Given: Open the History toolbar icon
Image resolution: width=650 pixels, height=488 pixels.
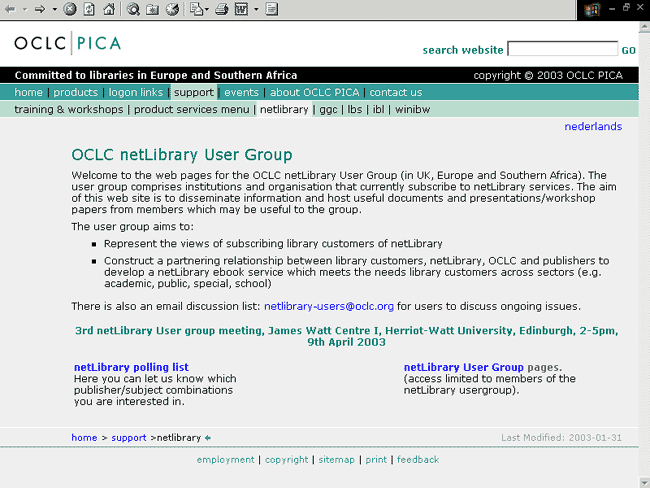Looking at the screenshot, I should point(172,9).
